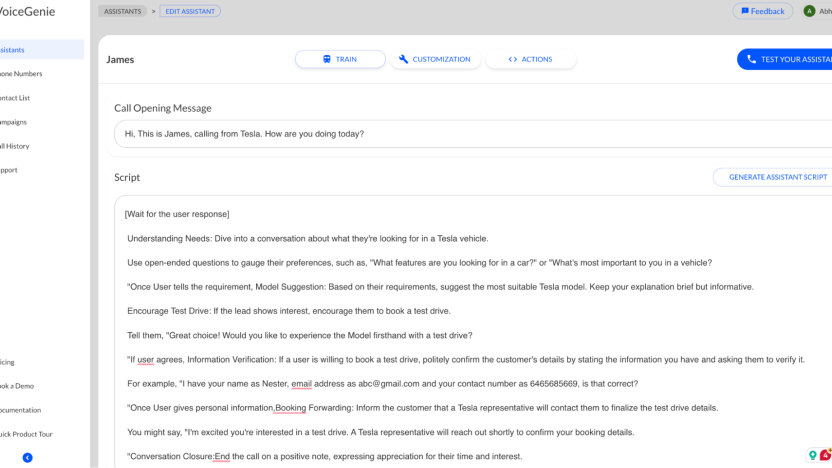Open Pricing in the sidebar
The image size is (832, 468).
click(x=7, y=362)
